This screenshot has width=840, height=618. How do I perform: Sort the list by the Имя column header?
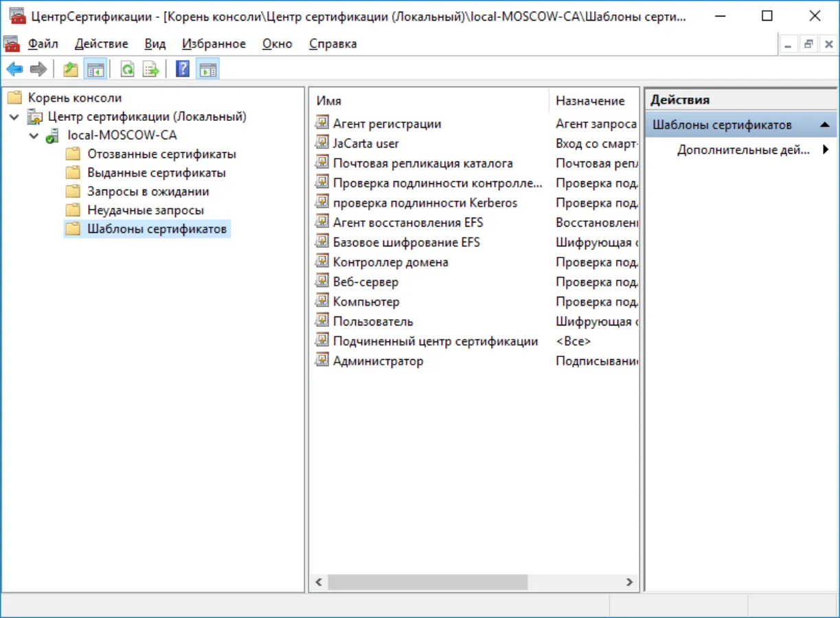click(429, 101)
